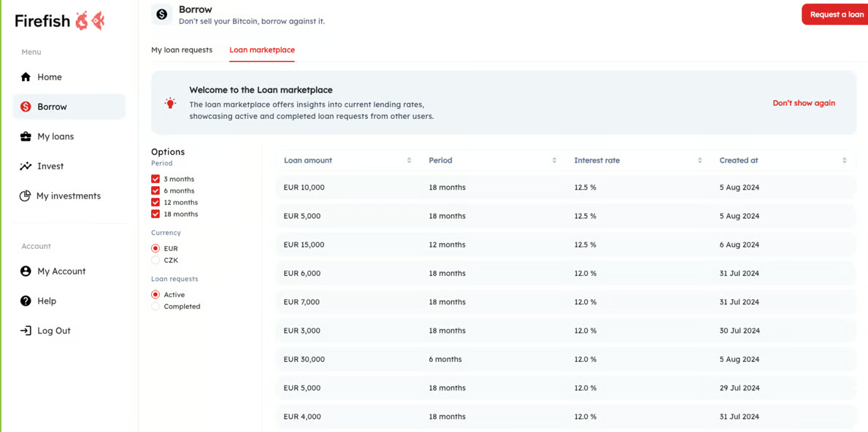868x432 pixels.
Task: Click the Borrow dollar icon in sidebar
Action: pyautogui.click(x=26, y=107)
